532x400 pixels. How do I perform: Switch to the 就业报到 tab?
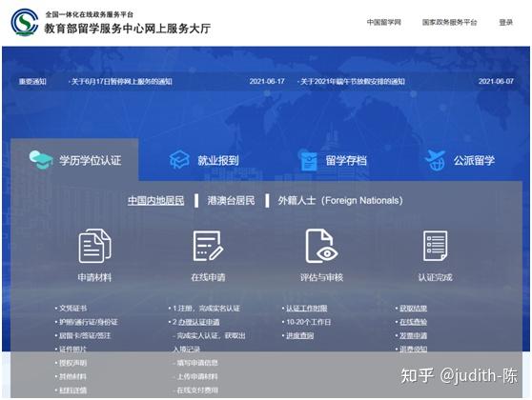pos(204,160)
